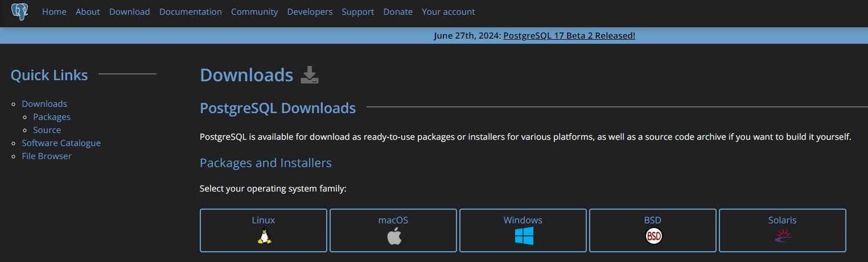This screenshot has width=868, height=262.
Task: Click the Linux penguin icon
Action: (x=264, y=236)
